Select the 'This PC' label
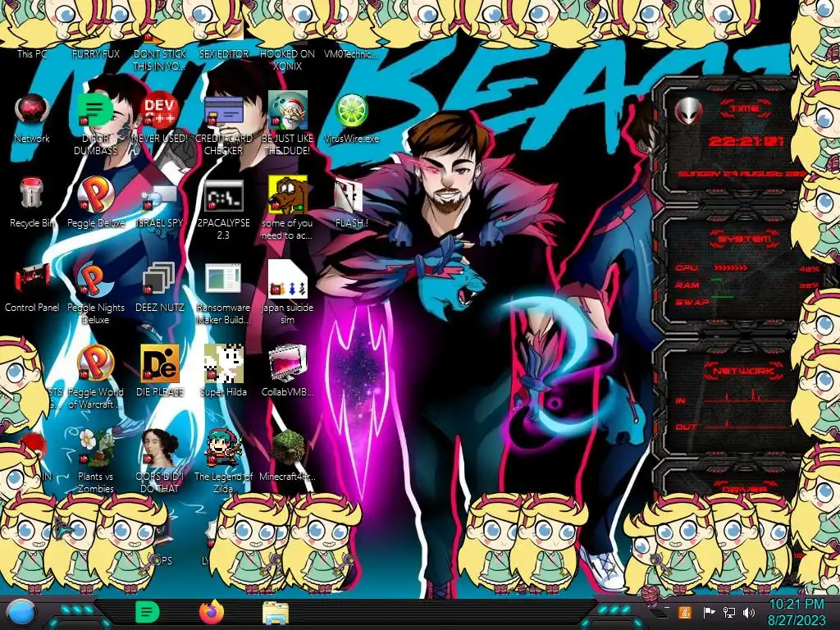Viewport: 840px width, 630px height. (x=32, y=53)
